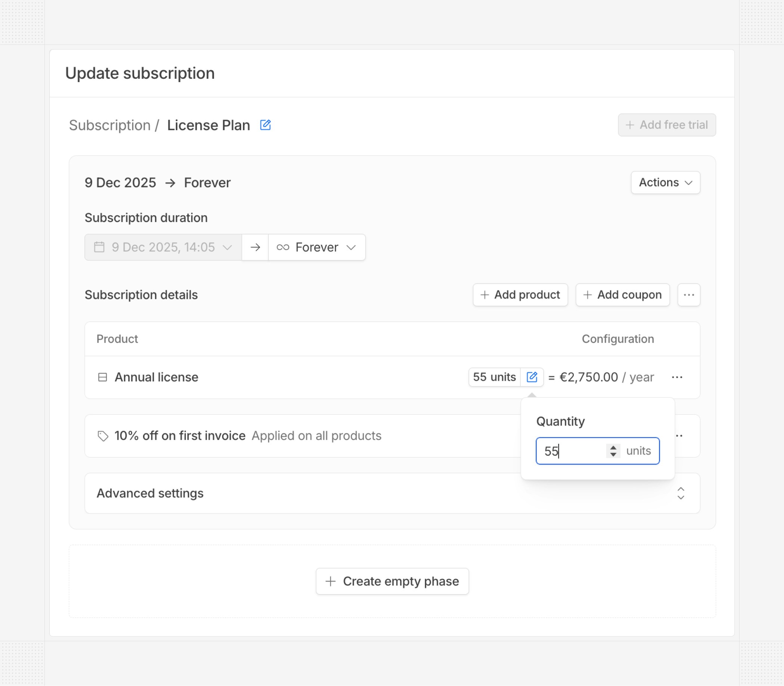Click the 55 units quantity badge
Image resolution: width=784 pixels, height=686 pixels.
[x=494, y=377]
